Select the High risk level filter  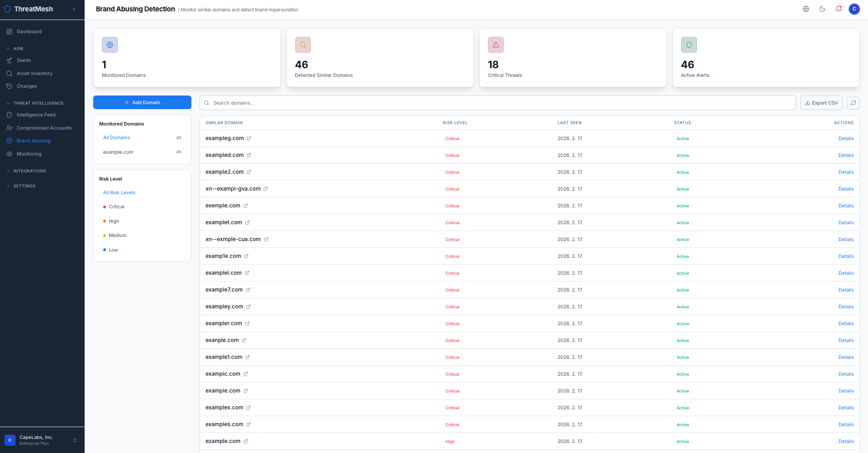[113, 221]
